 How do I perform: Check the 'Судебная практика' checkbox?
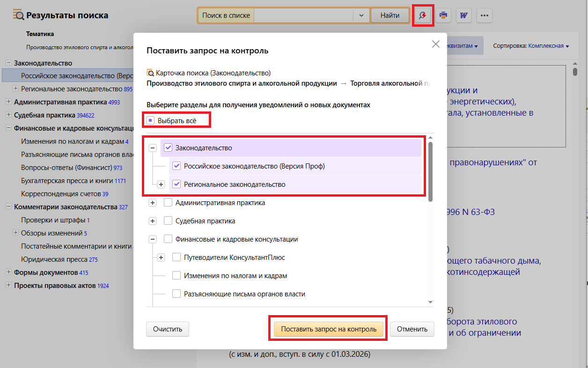168,221
